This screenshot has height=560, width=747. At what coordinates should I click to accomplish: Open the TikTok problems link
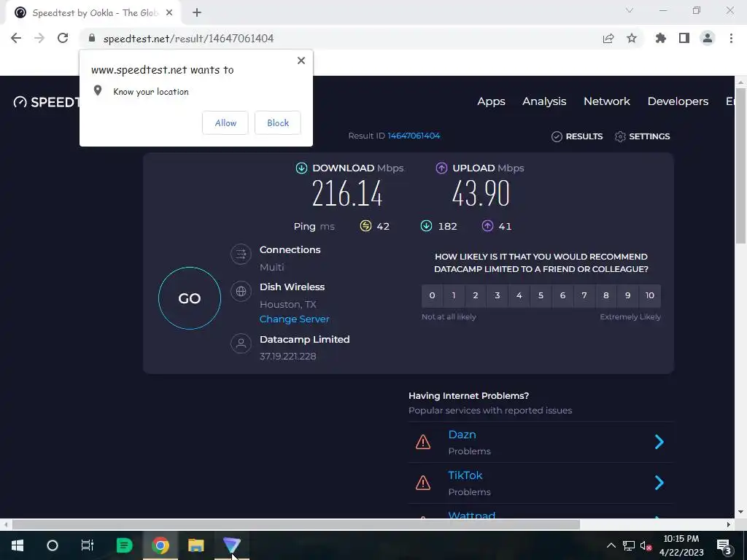[465, 475]
